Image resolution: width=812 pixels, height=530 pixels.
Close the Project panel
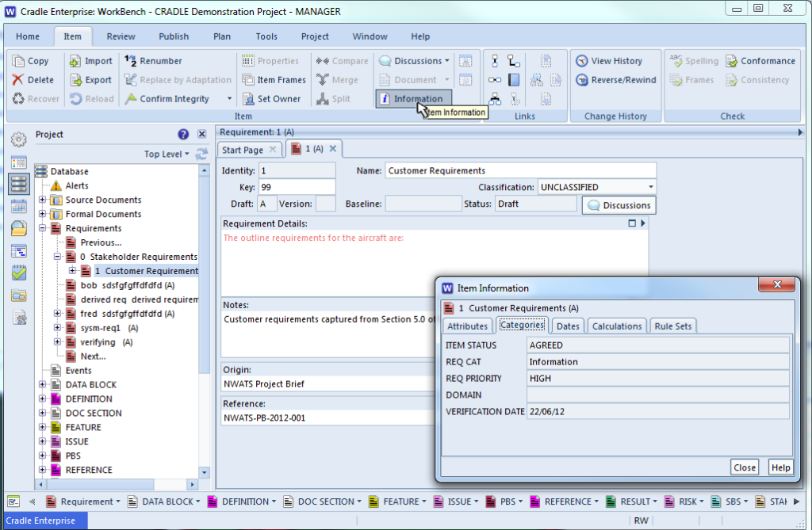202,135
